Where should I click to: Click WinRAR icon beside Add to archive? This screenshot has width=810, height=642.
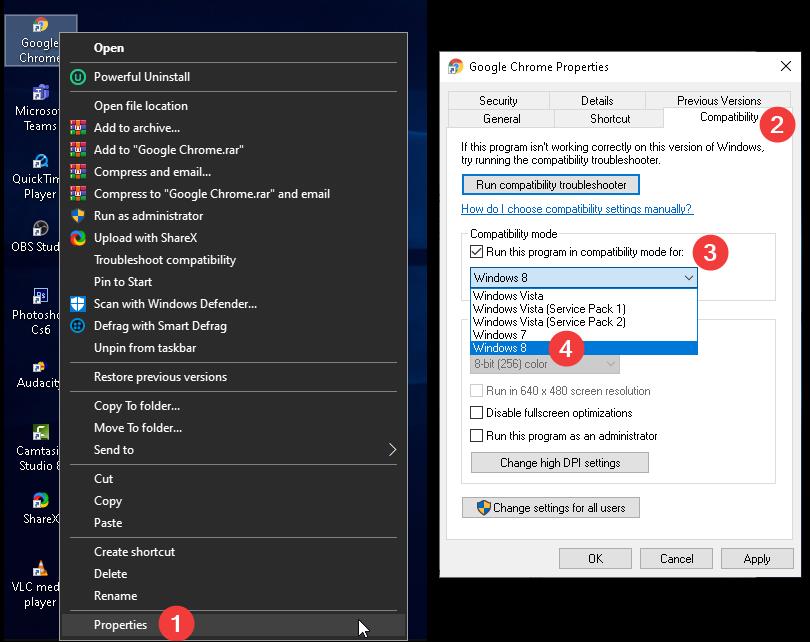point(78,128)
